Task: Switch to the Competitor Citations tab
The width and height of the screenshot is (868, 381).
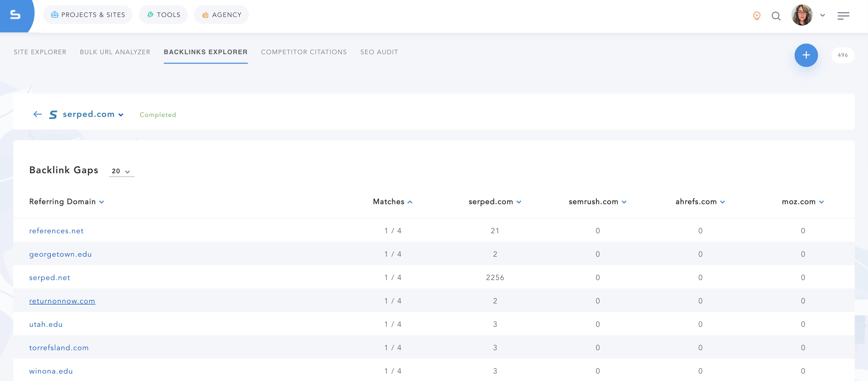Action: [304, 52]
